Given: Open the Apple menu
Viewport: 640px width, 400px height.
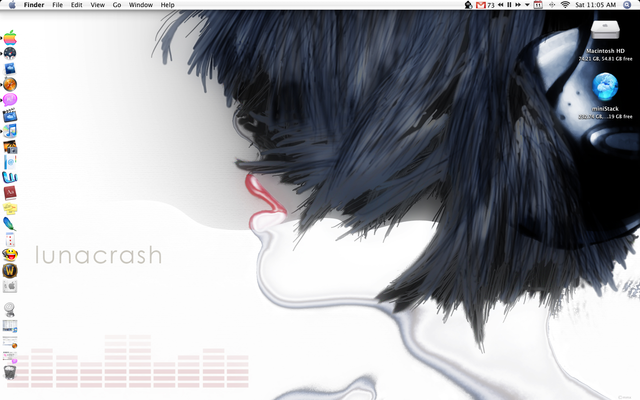Looking at the screenshot, I should (x=12, y=5).
